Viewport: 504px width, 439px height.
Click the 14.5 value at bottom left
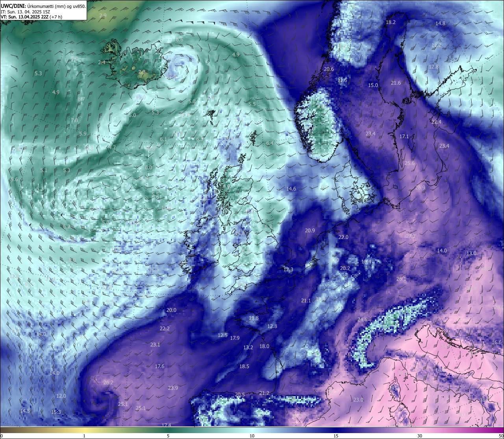[x=25, y=411]
